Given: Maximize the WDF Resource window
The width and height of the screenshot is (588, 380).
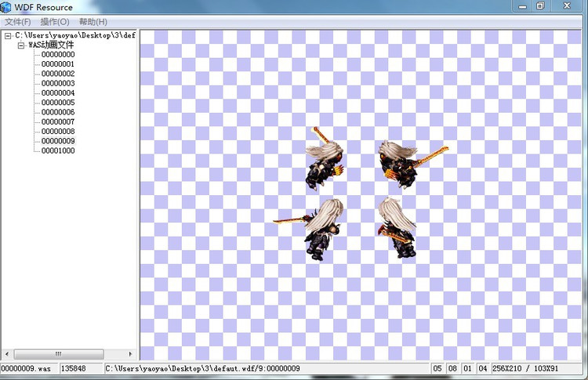Looking at the screenshot, I should (540, 6).
